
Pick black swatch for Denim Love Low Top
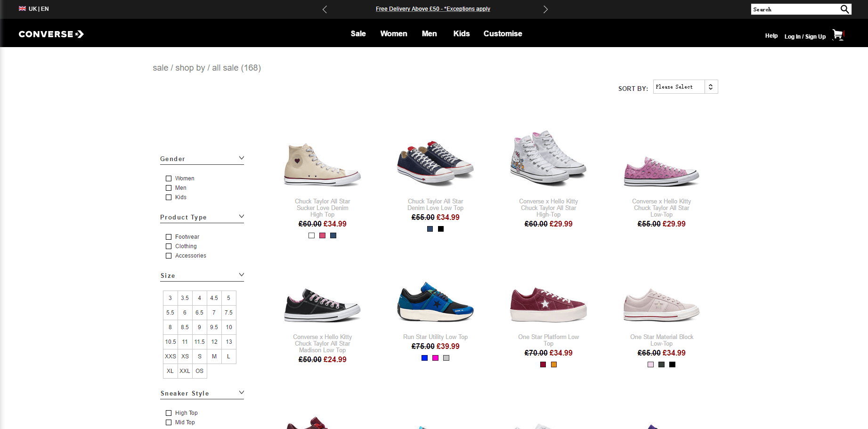click(x=441, y=229)
